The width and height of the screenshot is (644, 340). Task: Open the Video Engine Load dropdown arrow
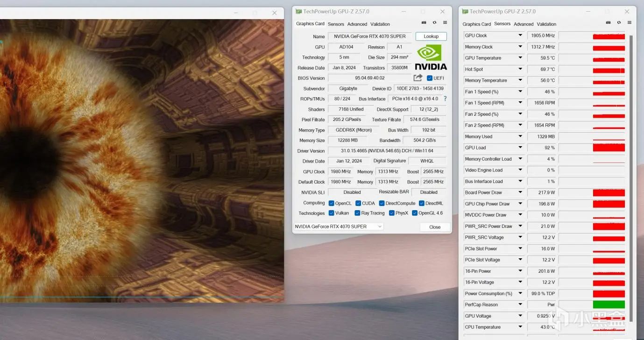click(520, 170)
